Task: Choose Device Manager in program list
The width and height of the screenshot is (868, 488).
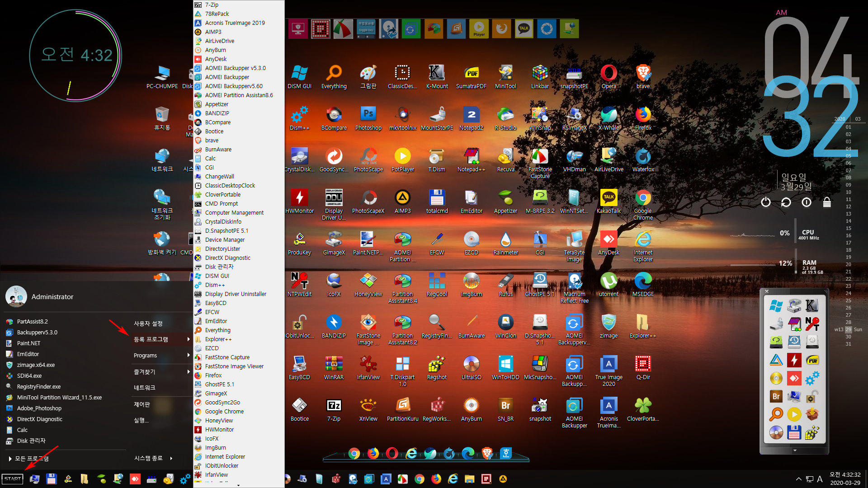Action: tap(225, 239)
